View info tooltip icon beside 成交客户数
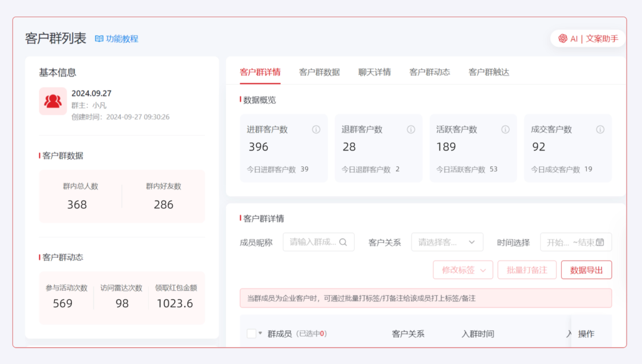 (600, 129)
